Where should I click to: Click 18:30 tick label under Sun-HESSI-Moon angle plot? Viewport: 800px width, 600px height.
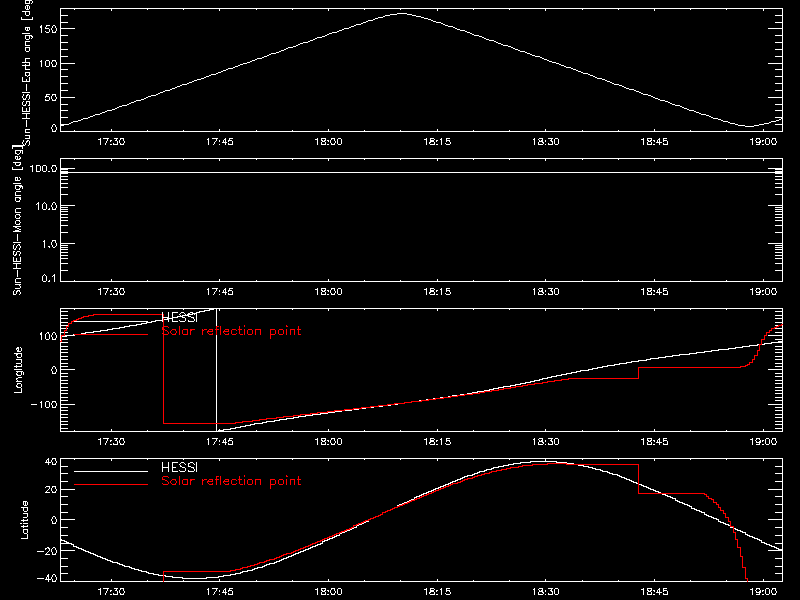[x=545, y=291]
